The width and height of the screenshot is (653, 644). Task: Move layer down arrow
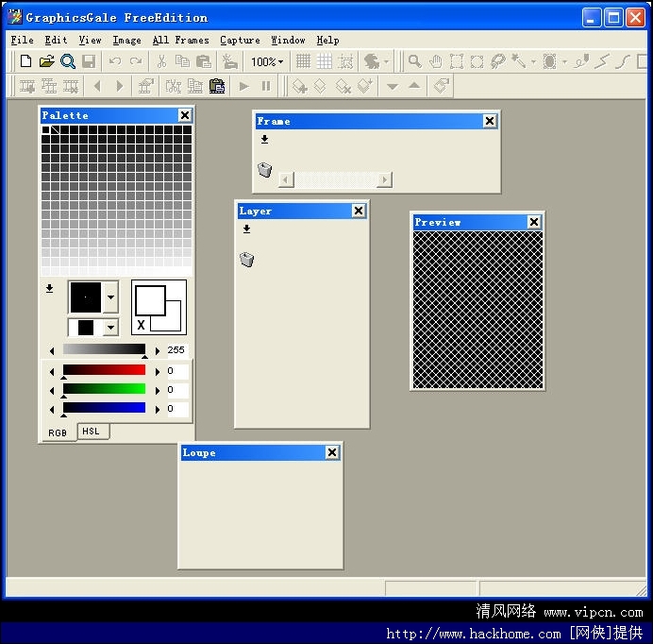(x=393, y=86)
